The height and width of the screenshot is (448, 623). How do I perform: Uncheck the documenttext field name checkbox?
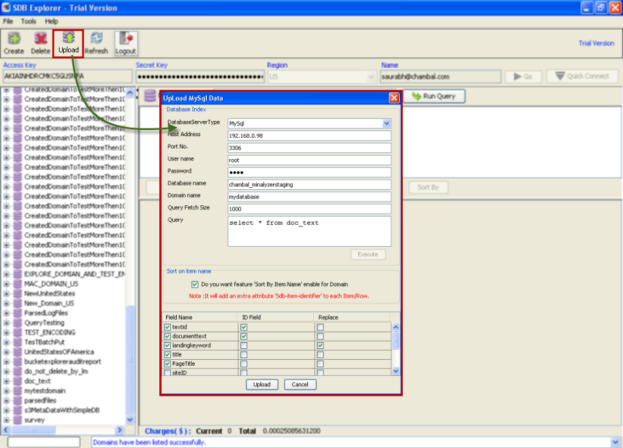pyautogui.click(x=167, y=336)
